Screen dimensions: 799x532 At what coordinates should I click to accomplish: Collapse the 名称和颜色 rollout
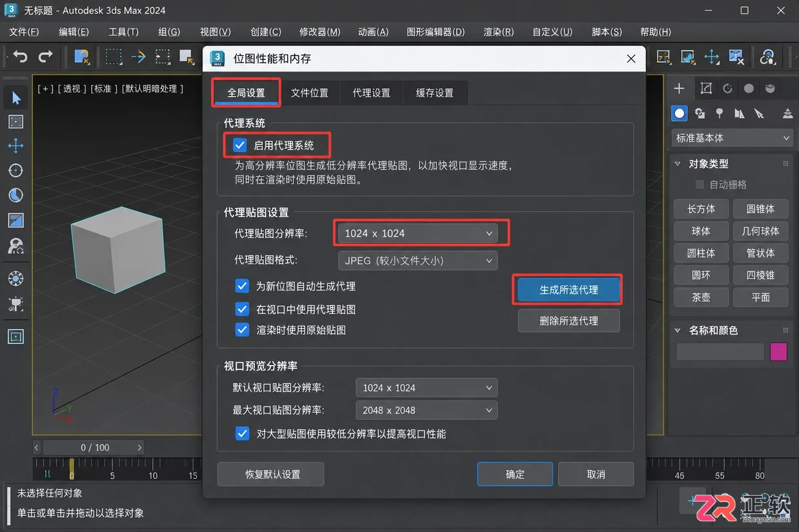pos(678,330)
